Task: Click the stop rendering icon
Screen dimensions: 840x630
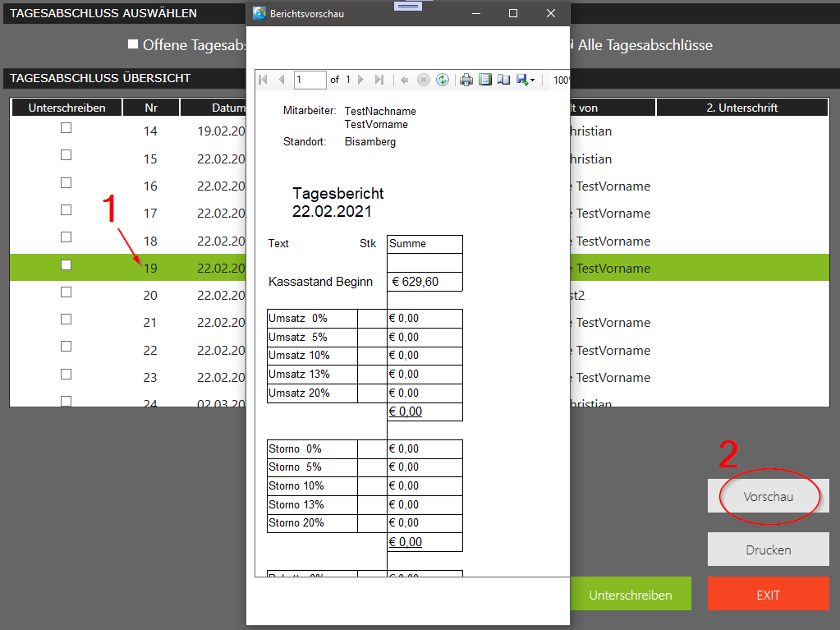Action: click(x=423, y=80)
